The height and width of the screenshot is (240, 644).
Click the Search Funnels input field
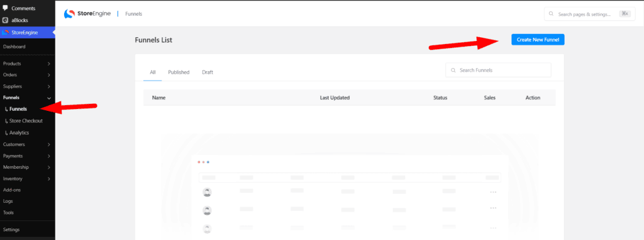[x=498, y=70]
